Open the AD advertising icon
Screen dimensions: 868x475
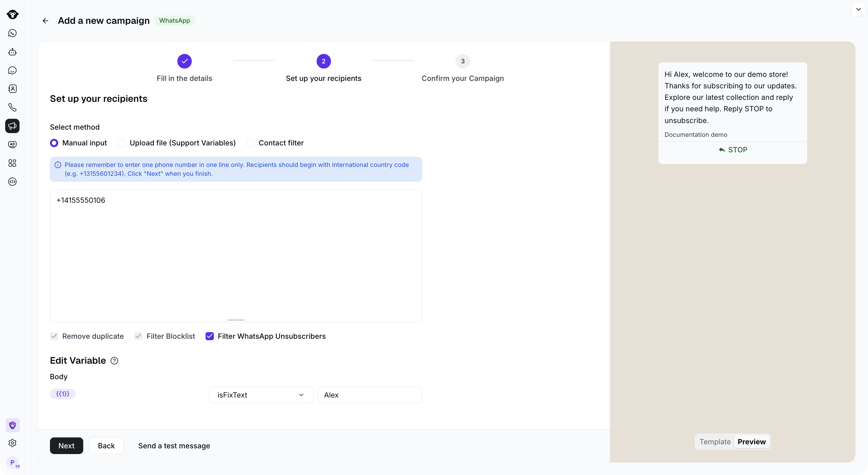[12, 144]
